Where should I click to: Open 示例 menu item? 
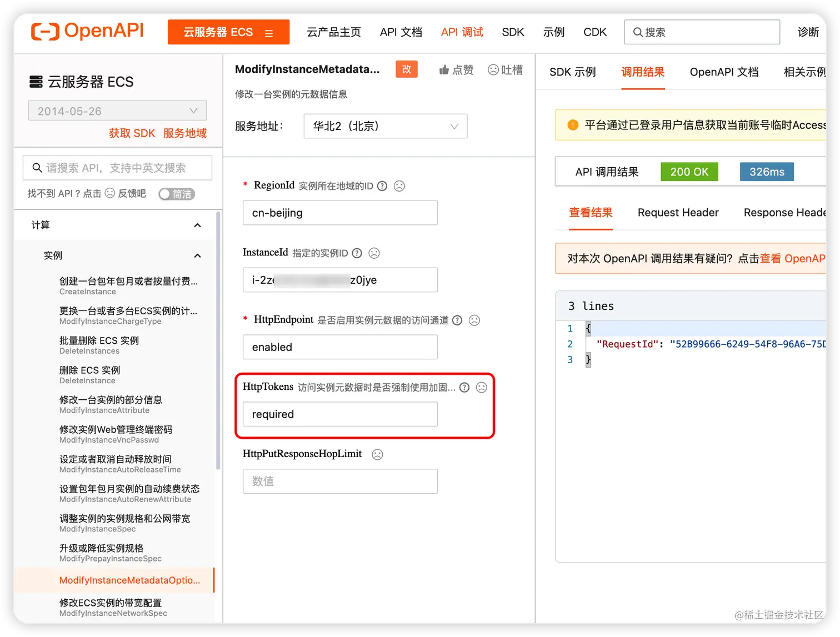point(554,32)
